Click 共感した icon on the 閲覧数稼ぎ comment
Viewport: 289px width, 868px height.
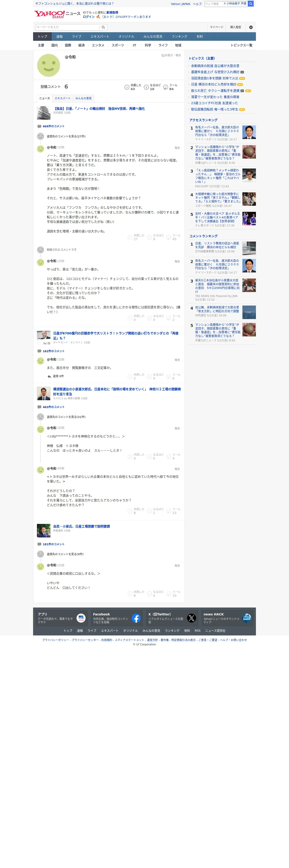(130, 376)
